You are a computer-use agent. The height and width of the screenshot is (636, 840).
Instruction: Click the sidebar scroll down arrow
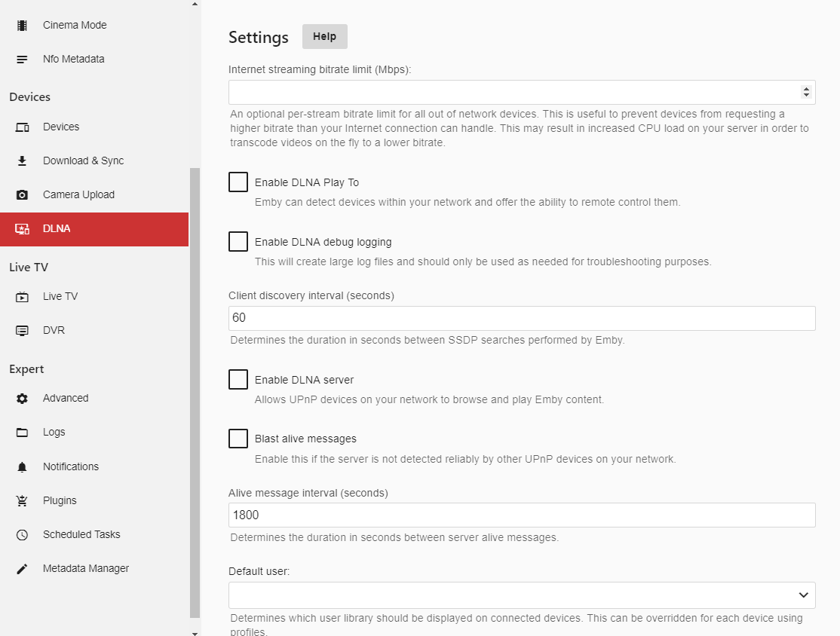195,633
